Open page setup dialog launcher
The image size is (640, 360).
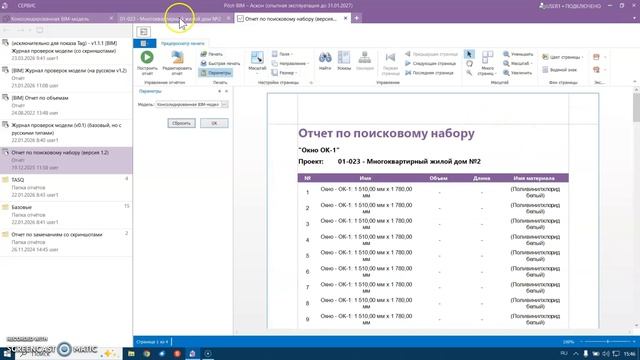(311, 83)
